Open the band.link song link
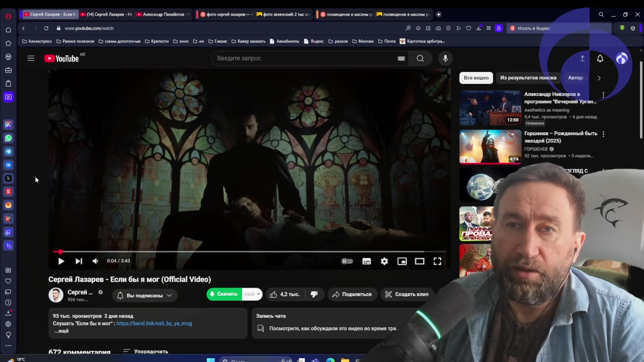 click(x=154, y=323)
